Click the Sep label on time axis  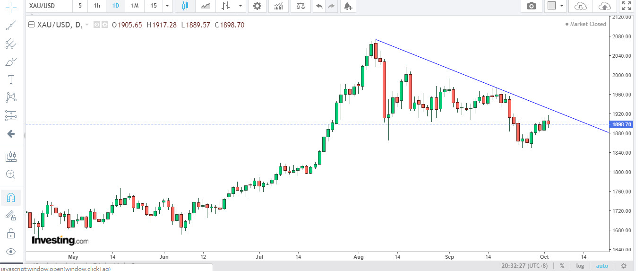tap(449, 257)
